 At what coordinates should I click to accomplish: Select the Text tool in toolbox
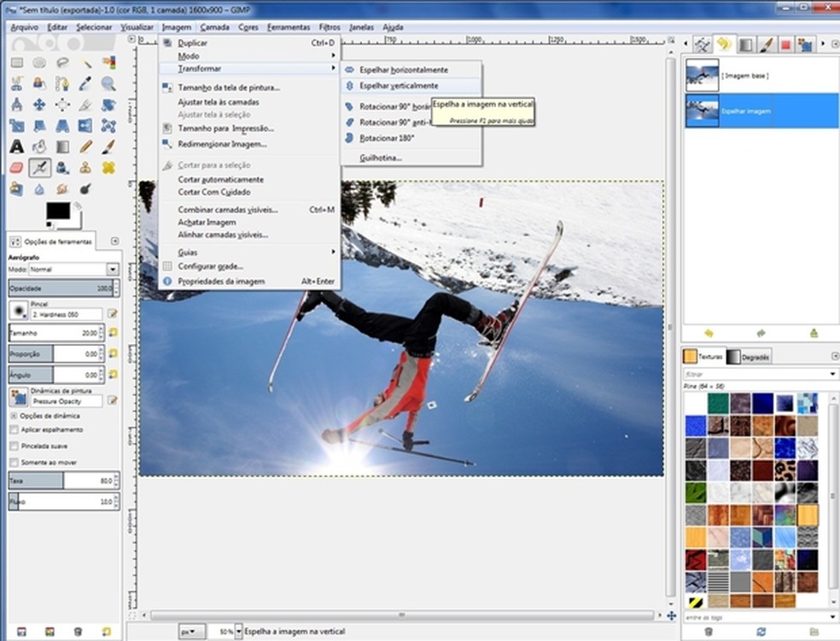click(16, 147)
